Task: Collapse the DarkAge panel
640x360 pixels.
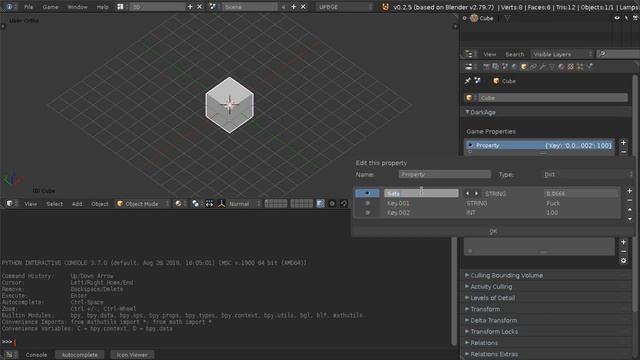Action: pos(480,112)
